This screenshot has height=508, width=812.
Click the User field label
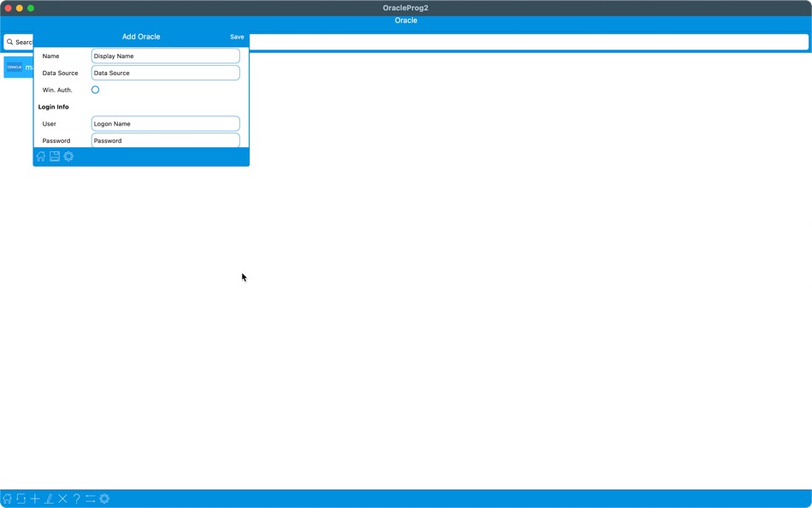pyautogui.click(x=50, y=124)
